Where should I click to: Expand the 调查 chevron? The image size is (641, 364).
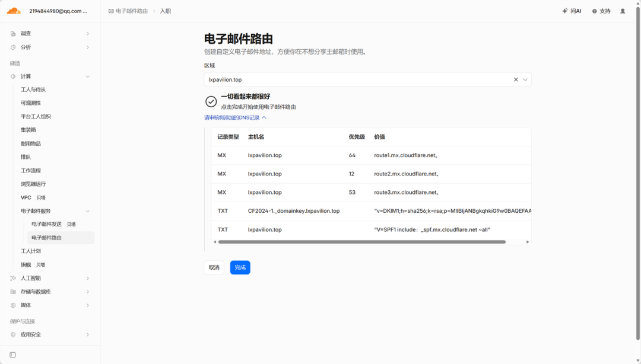click(88, 34)
